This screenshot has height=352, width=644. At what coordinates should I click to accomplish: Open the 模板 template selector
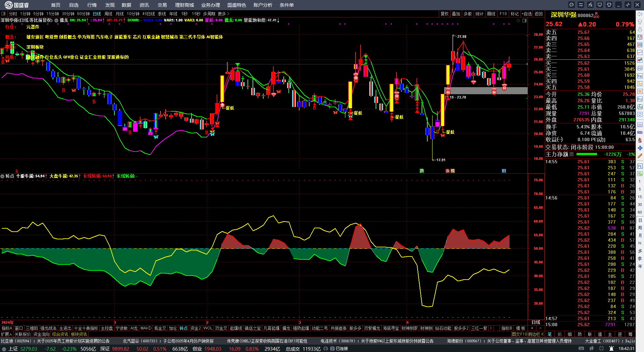521,328
